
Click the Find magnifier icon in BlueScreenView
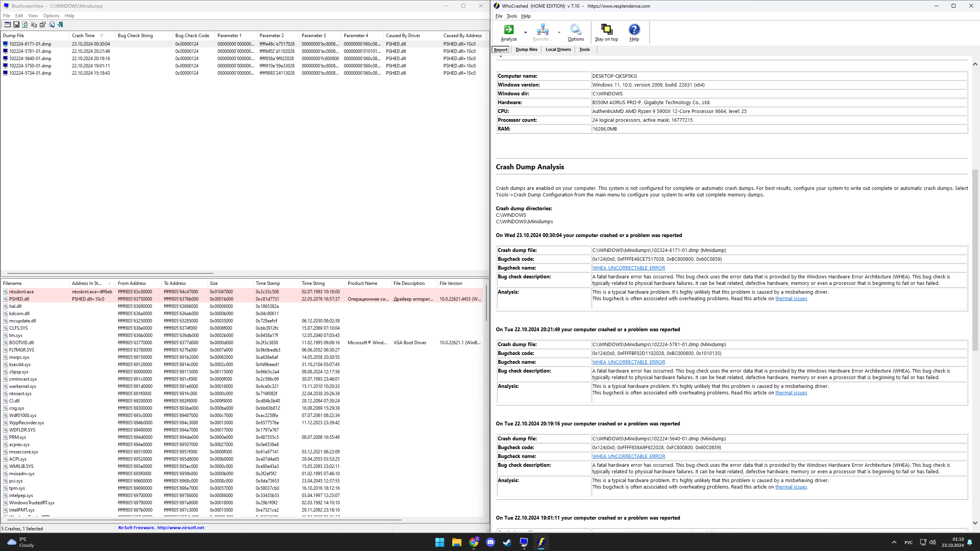(x=51, y=25)
